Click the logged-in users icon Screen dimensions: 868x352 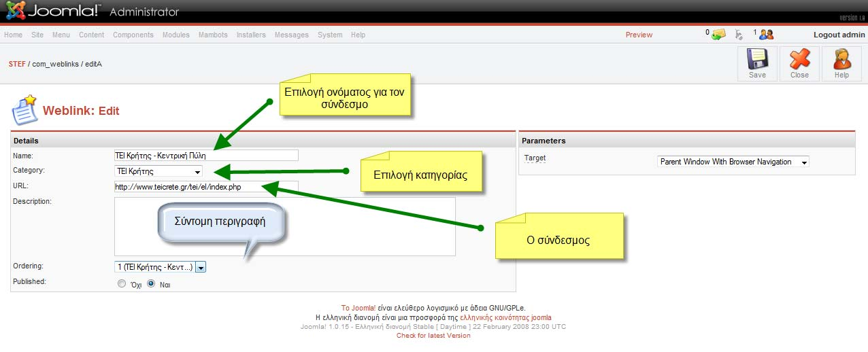coord(766,35)
